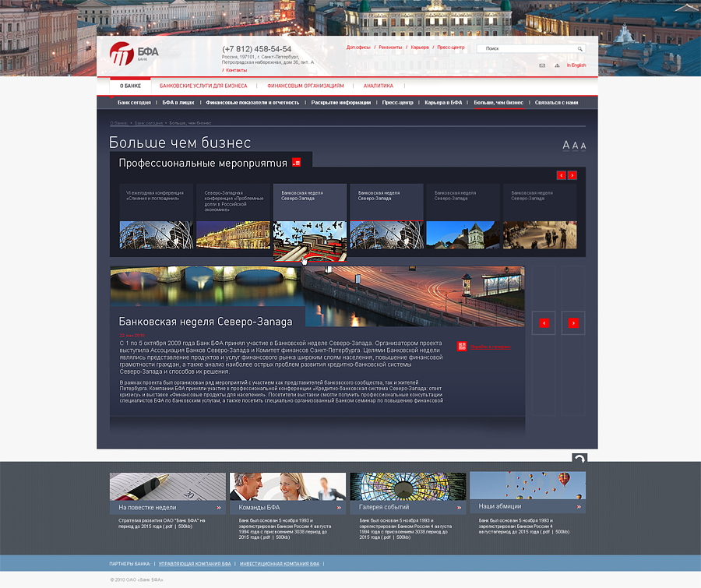The width and height of the screenshot is (701, 588).
Task: Click Перейти в галерею link
Action: [x=490, y=347]
